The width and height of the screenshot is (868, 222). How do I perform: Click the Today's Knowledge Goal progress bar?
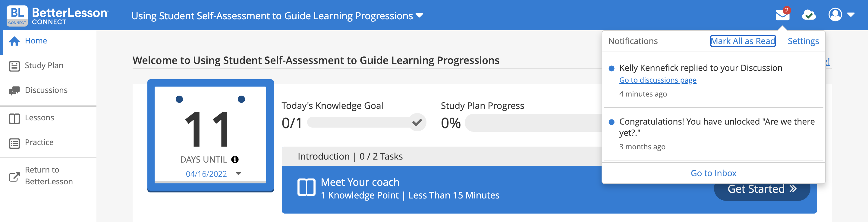pyautogui.click(x=359, y=122)
